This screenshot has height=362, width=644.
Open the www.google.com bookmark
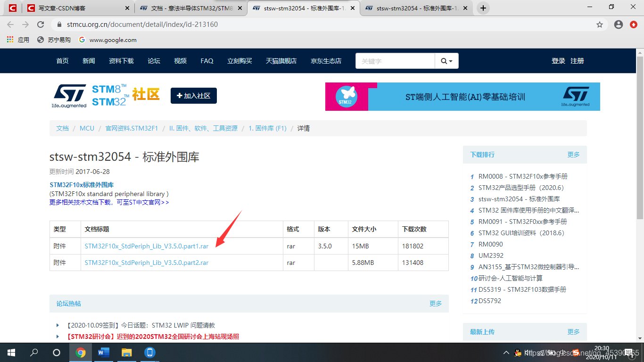(108, 40)
